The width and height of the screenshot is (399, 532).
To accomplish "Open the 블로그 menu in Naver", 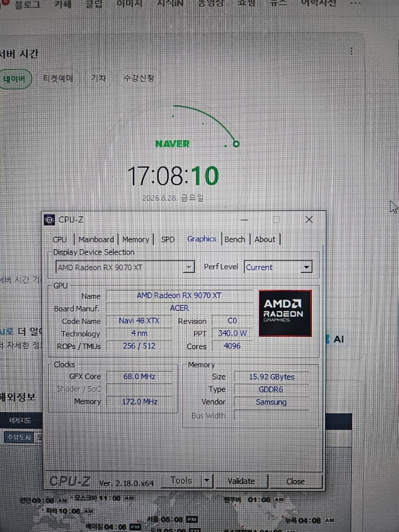I will pyautogui.click(x=28, y=4).
